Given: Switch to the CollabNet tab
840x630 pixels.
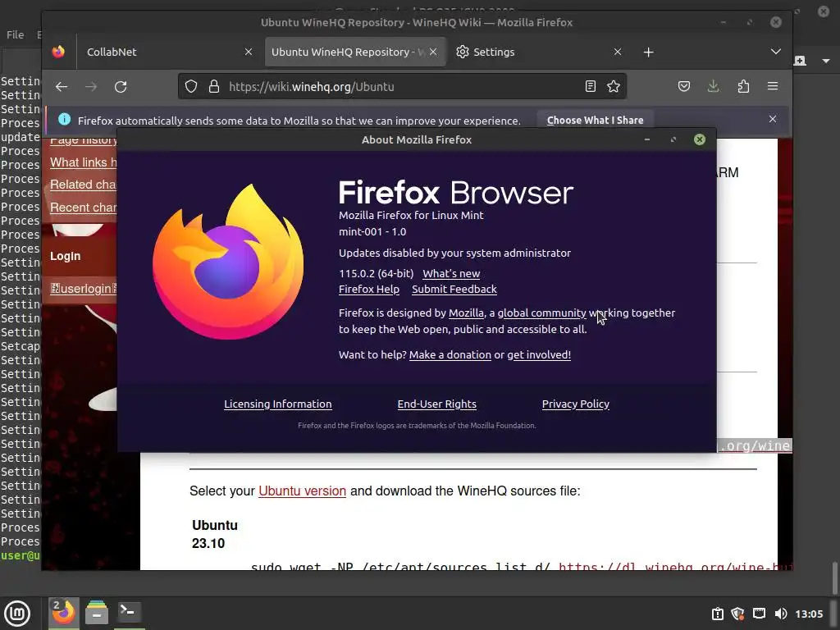Looking at the screenshot, I should (x=166, y=52).
